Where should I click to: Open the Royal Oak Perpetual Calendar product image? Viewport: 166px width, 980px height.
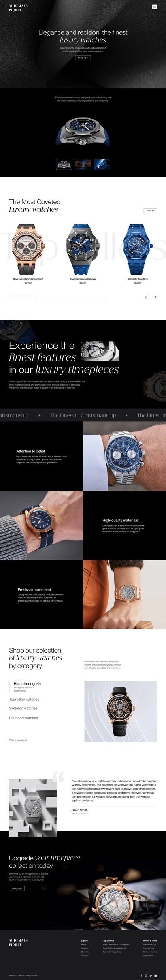83,249
